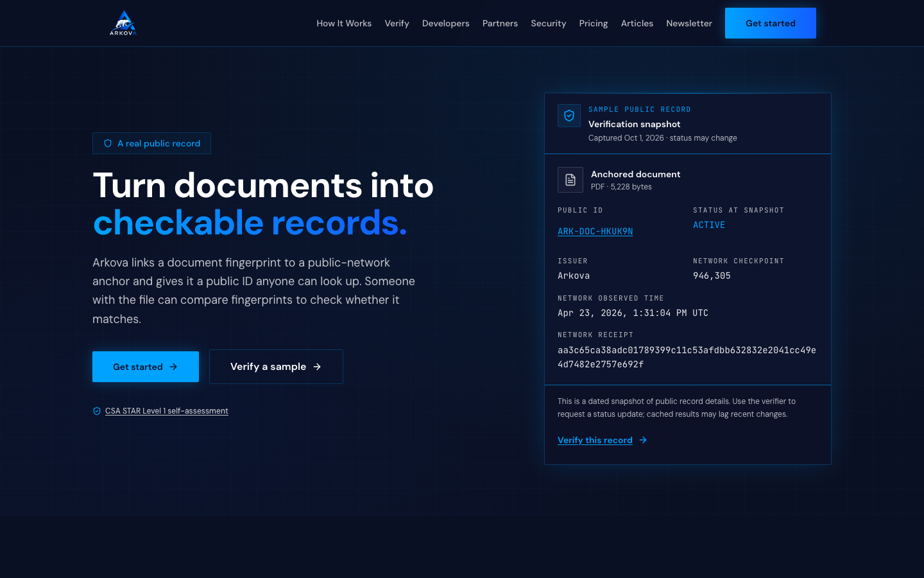Click the Arkova logo in the header
Image resolution: width=924 pixels, height=578 pixels.
click(123, 23)
